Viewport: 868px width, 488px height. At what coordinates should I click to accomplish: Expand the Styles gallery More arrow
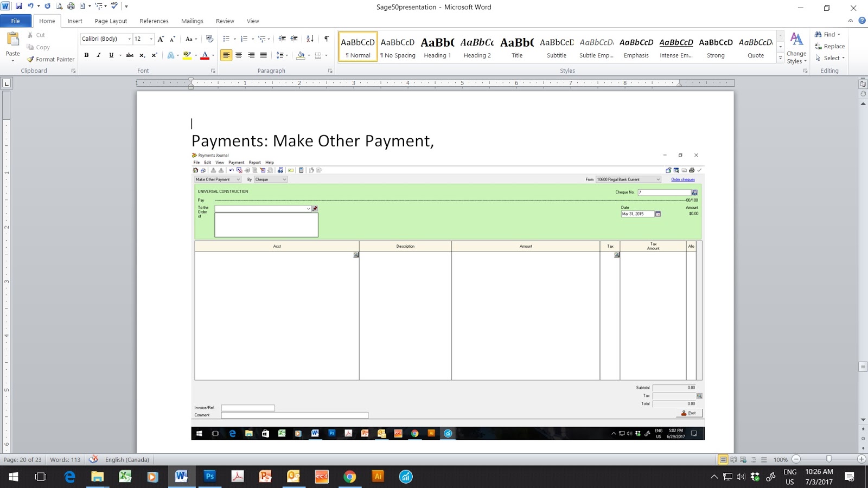tap(781, 57)
